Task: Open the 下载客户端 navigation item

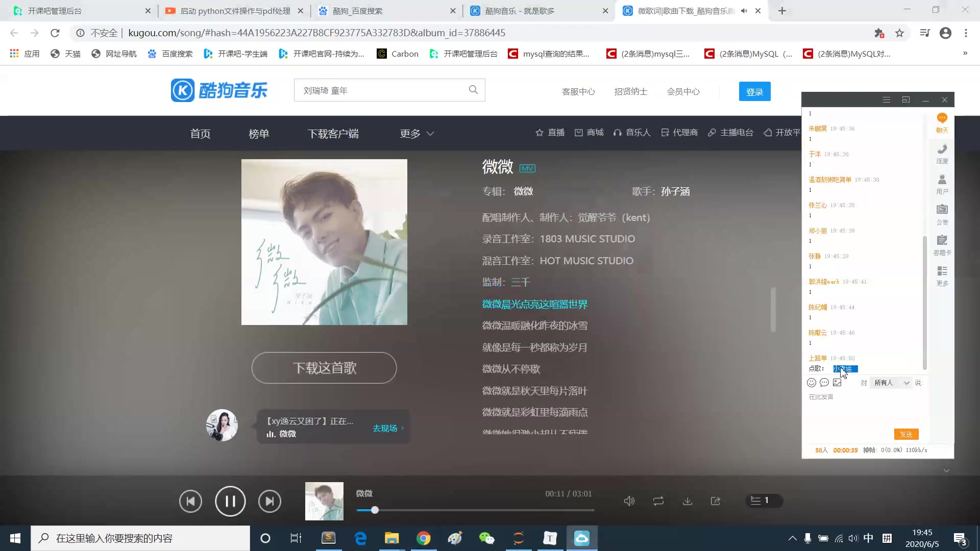Action: (333, 134)
